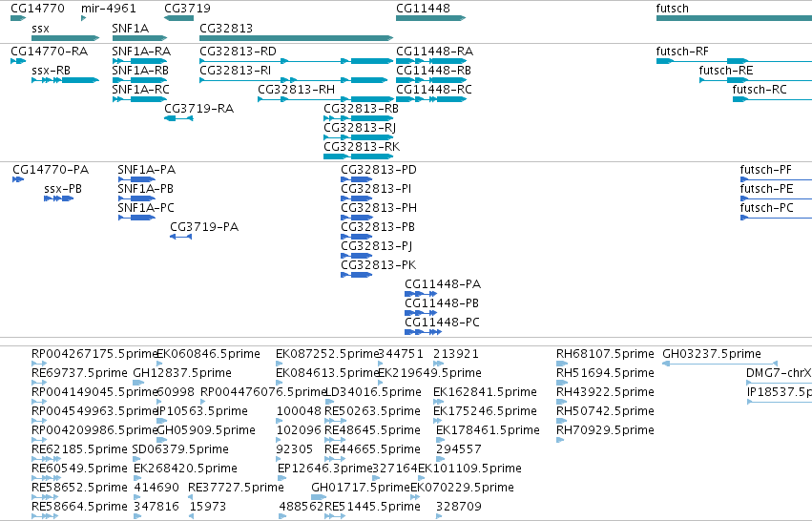
Task: Select transcript CG32813-RI
Action: click(x=294, y=80)
